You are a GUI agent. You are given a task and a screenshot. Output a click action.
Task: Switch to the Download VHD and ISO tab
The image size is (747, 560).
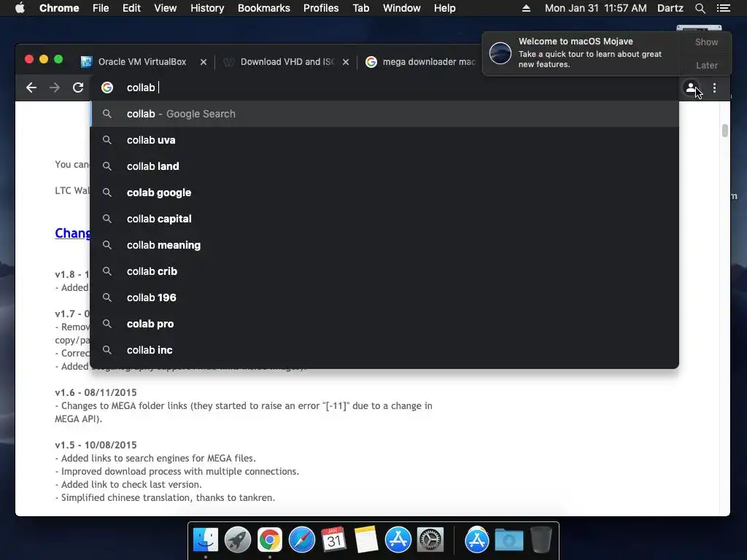(x=287, y=62)
